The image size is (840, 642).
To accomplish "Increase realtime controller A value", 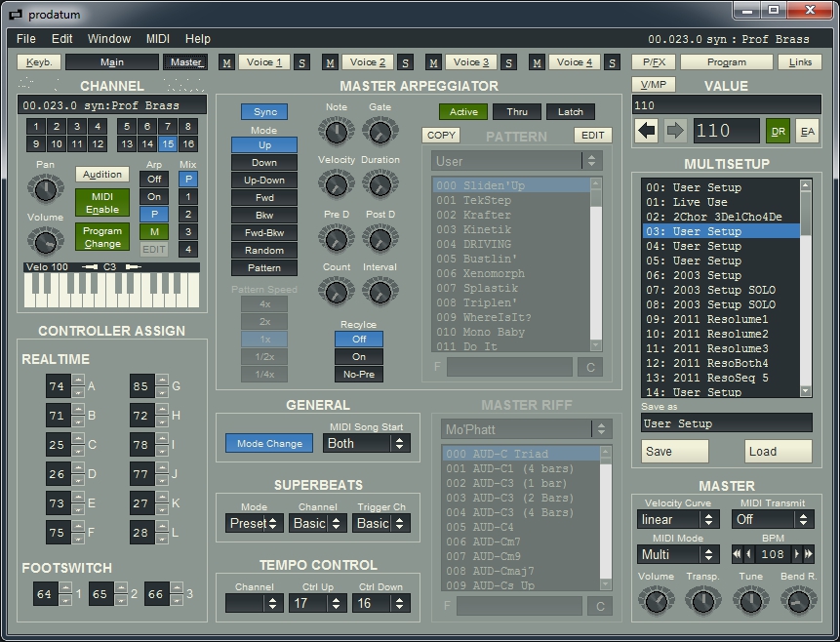I will [78, 380].
